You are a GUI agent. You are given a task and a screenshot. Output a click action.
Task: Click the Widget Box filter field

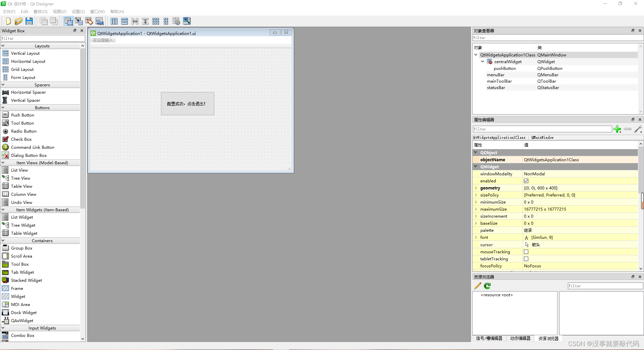coord(43,38)
